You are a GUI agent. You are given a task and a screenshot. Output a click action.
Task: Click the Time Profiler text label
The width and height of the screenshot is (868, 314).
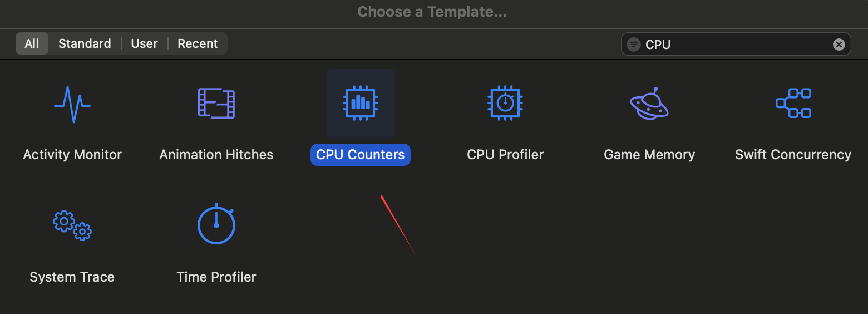pos(216,277)
